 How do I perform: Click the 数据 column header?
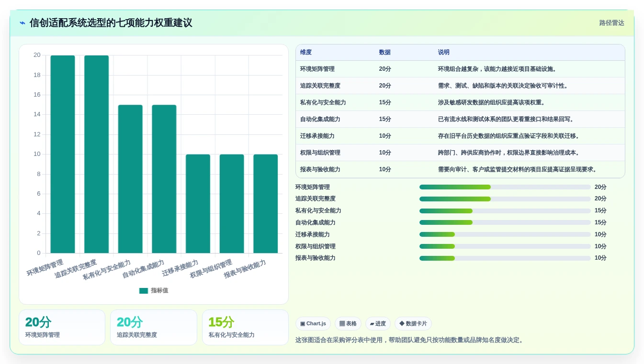pos(384,53)
